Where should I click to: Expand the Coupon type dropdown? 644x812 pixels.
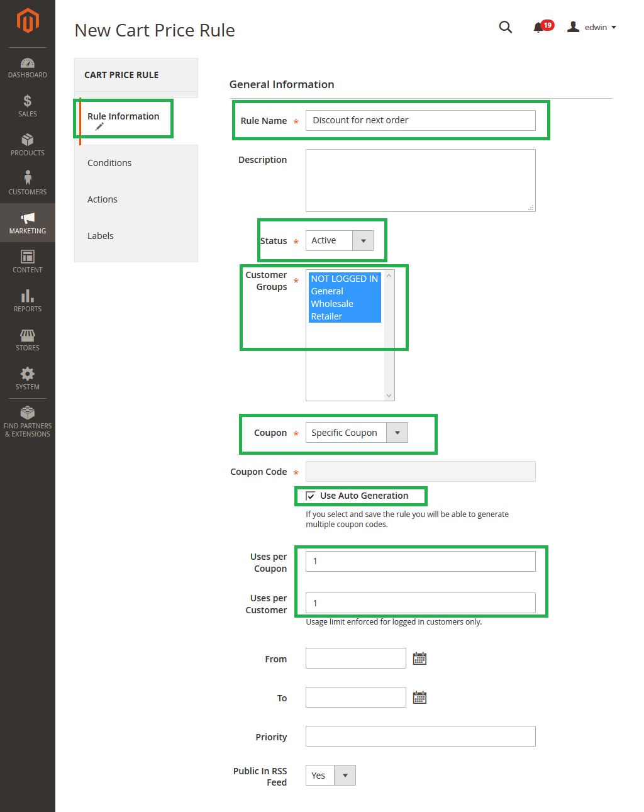pyautogui.click(x=397, y=433)
